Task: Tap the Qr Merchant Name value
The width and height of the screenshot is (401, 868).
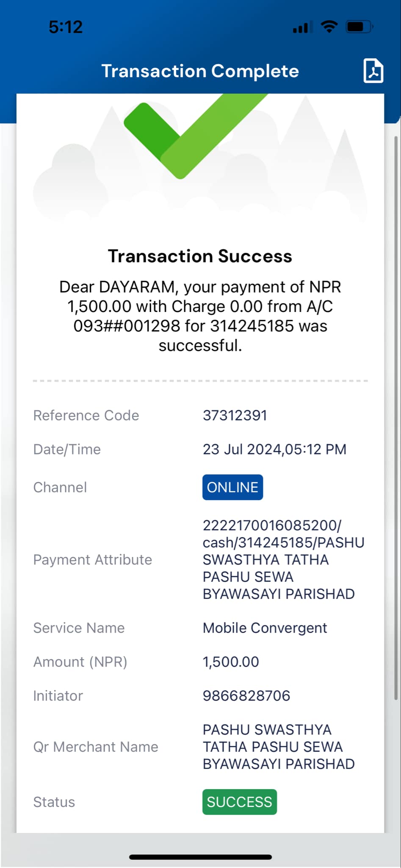Action: point(279,747)
